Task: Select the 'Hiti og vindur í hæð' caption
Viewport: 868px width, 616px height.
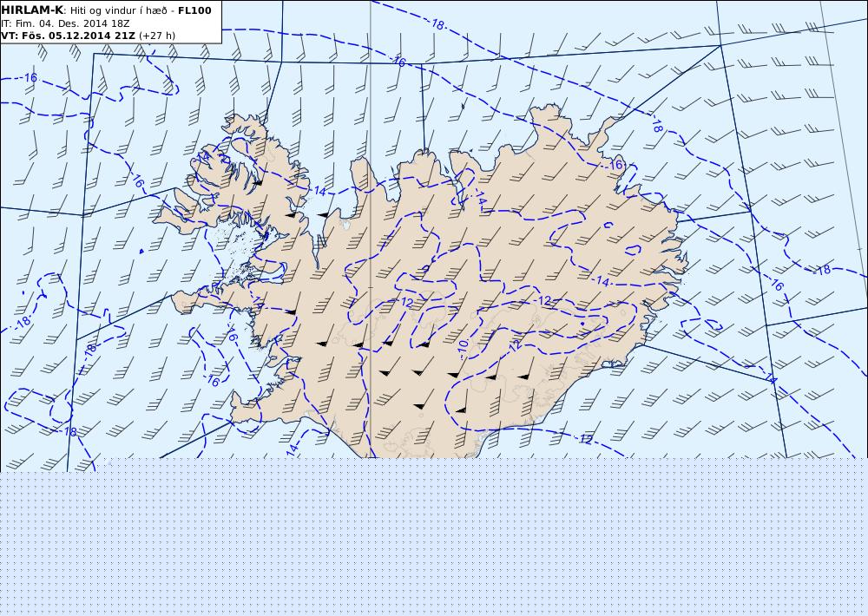Action: [x=118, y=10]
